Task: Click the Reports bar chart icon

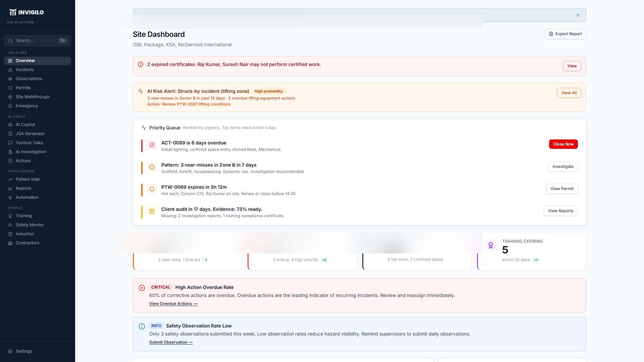Action: [10, 189]
